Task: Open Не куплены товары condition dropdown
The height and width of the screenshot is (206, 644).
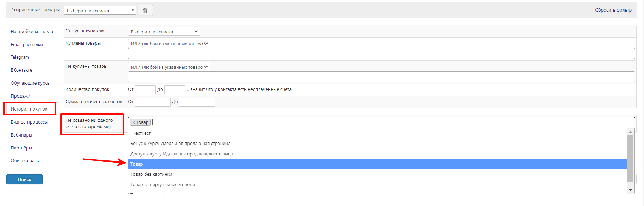Action: tap(169, 67)
